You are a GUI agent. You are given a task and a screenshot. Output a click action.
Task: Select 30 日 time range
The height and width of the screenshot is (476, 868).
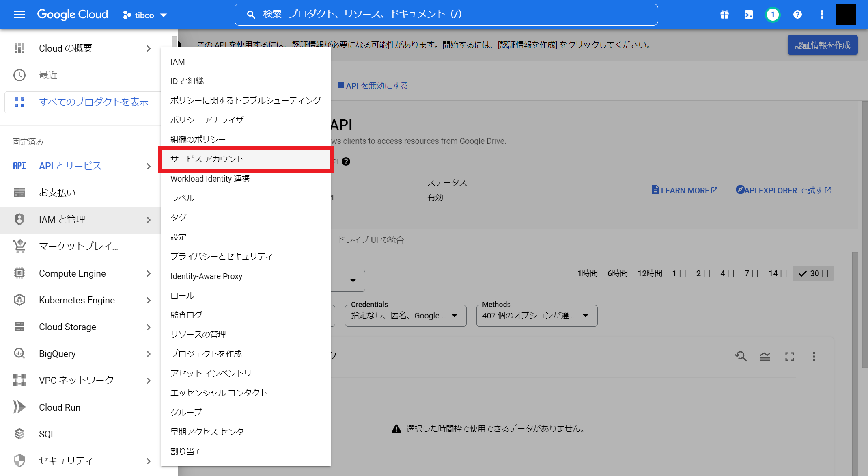813,273
